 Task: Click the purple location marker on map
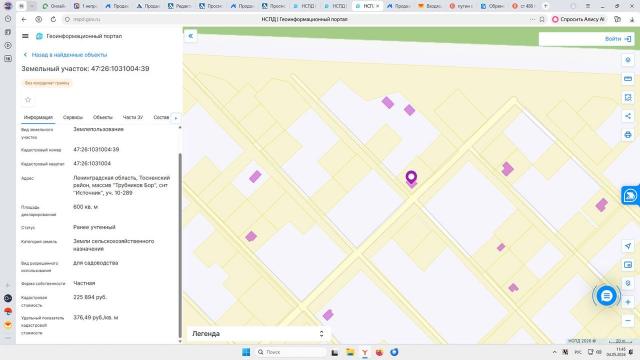[x=411, y=178]
